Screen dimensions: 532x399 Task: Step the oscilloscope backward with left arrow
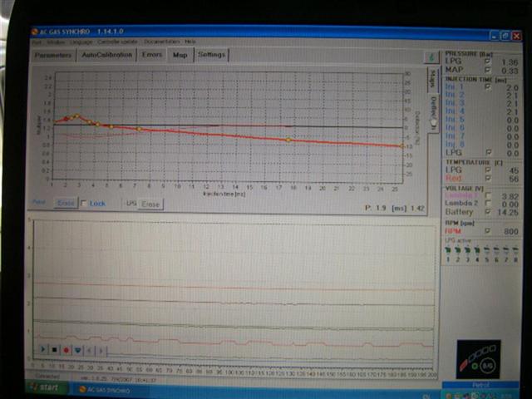click(x=90, y=350)
